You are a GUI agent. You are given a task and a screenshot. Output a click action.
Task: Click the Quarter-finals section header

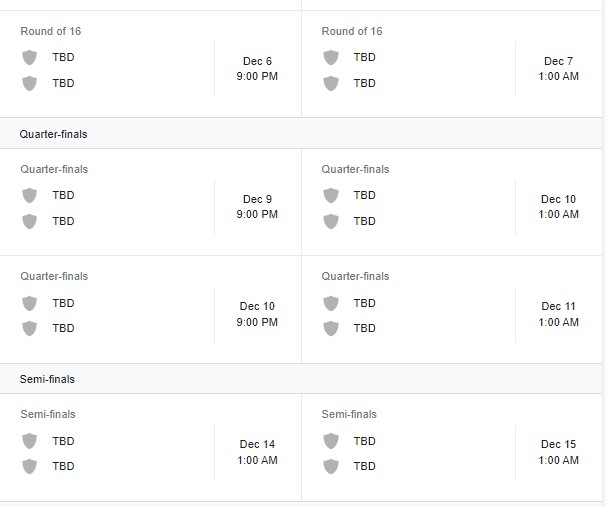click(54, 134)
